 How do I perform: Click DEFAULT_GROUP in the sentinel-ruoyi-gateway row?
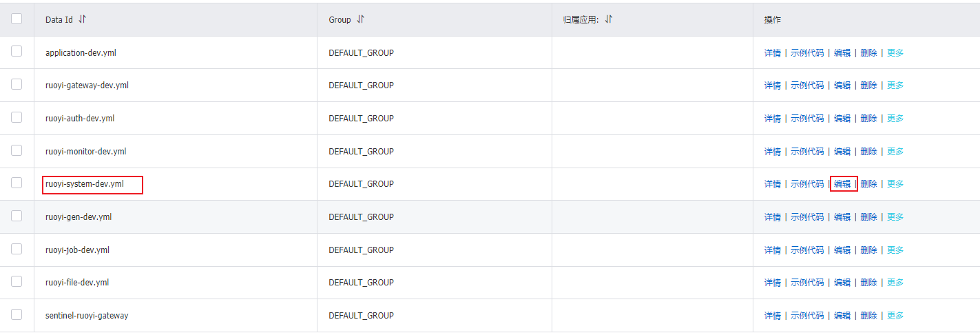coord(361,316)
